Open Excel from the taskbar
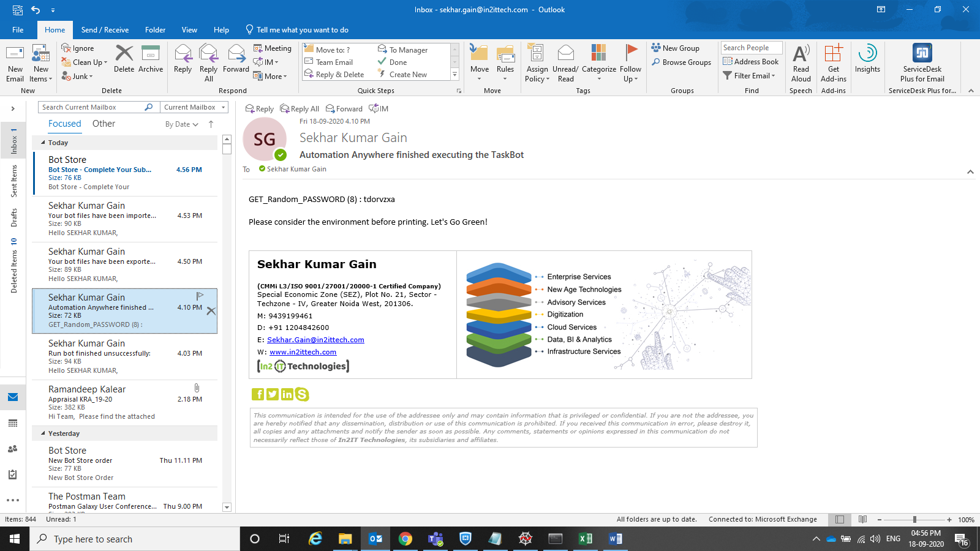Viewport: 980px width, 551px height. [x=586, y=539]
